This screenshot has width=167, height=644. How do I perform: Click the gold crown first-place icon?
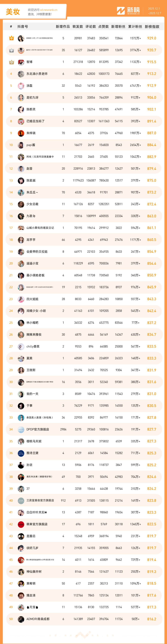[x=11, y=38]
